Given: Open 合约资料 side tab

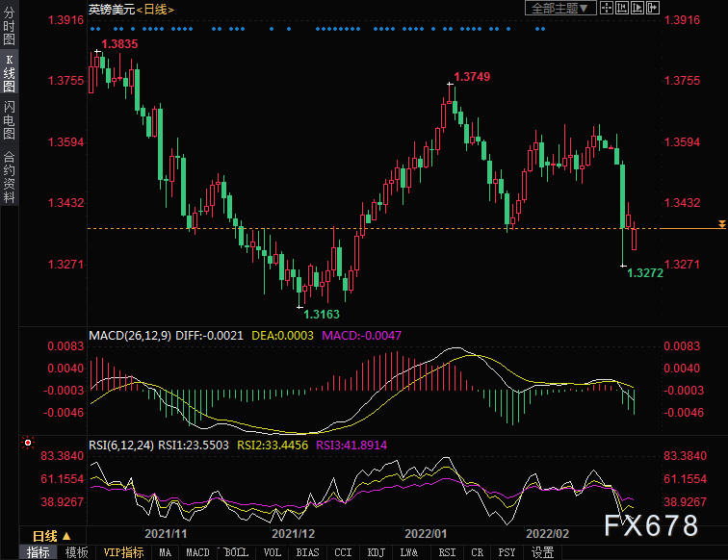Looking at the screenshot, I should tap(9, 176).
